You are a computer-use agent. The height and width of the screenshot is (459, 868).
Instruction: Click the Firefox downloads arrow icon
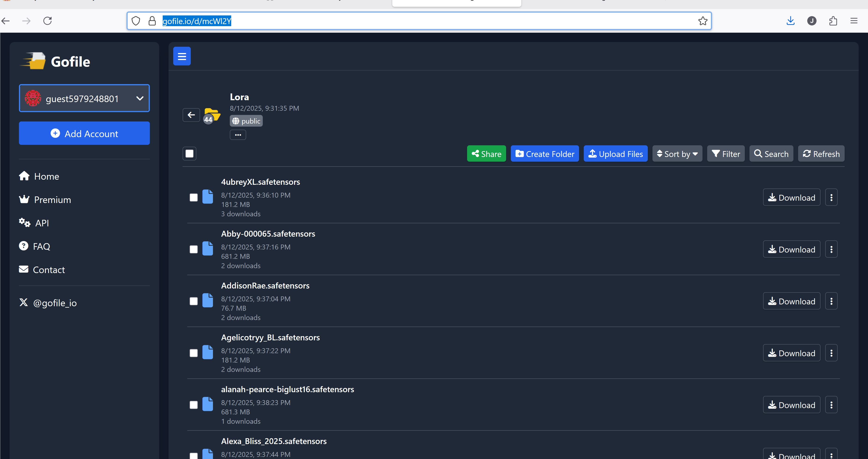pyautogui.click(x=790, y=21)
